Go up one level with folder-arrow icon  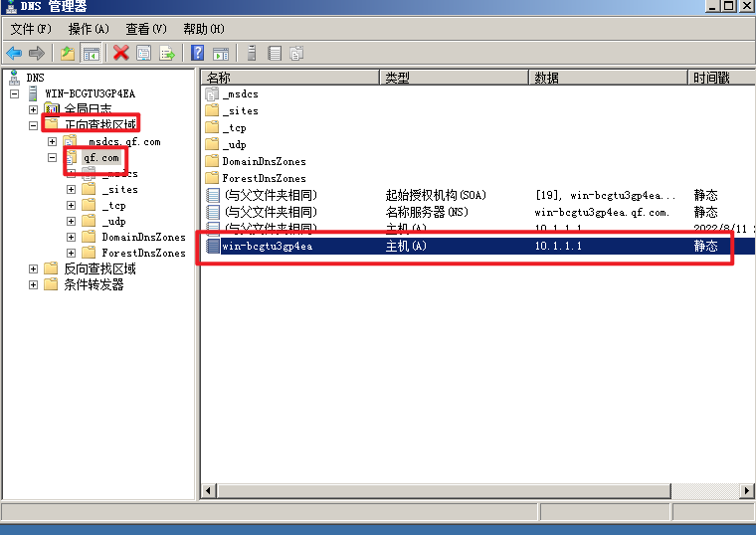pos(68,53)
